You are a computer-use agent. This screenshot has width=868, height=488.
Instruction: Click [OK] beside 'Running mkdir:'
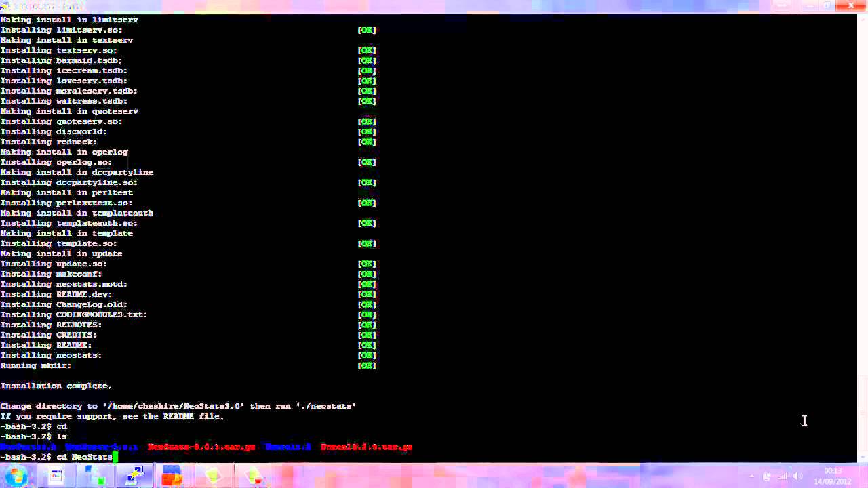(x=367, y=365)
